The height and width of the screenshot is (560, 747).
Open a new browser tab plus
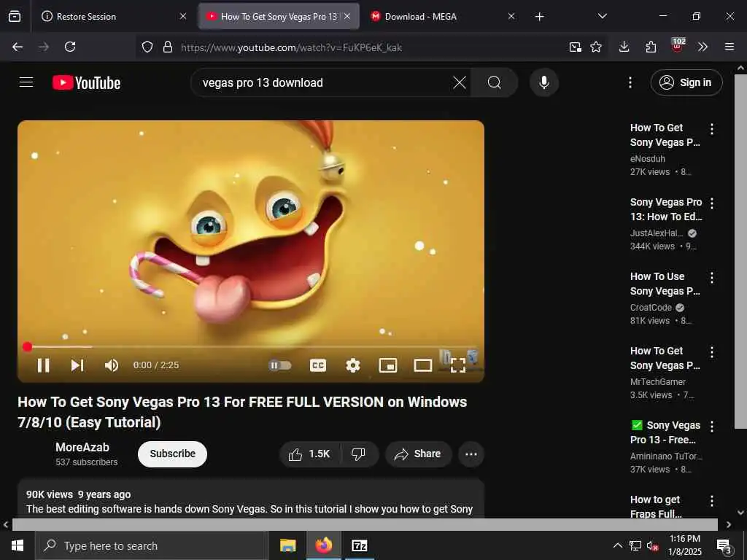539,17
